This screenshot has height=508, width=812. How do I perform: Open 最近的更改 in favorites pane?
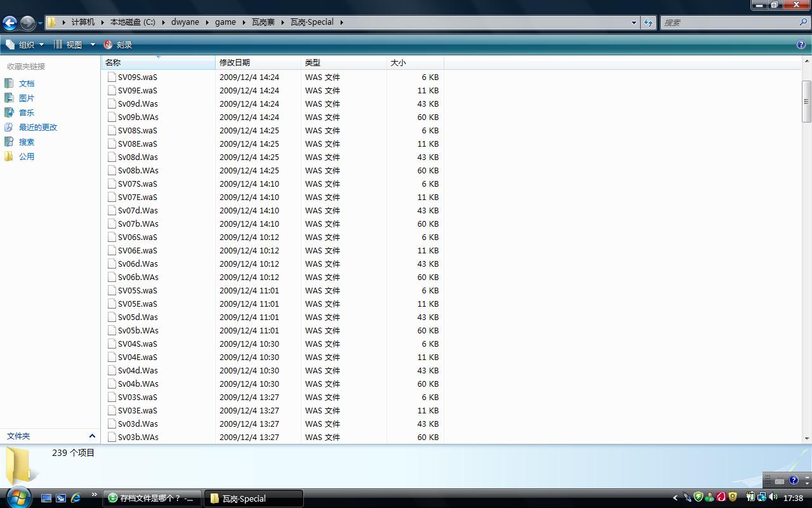37,127
